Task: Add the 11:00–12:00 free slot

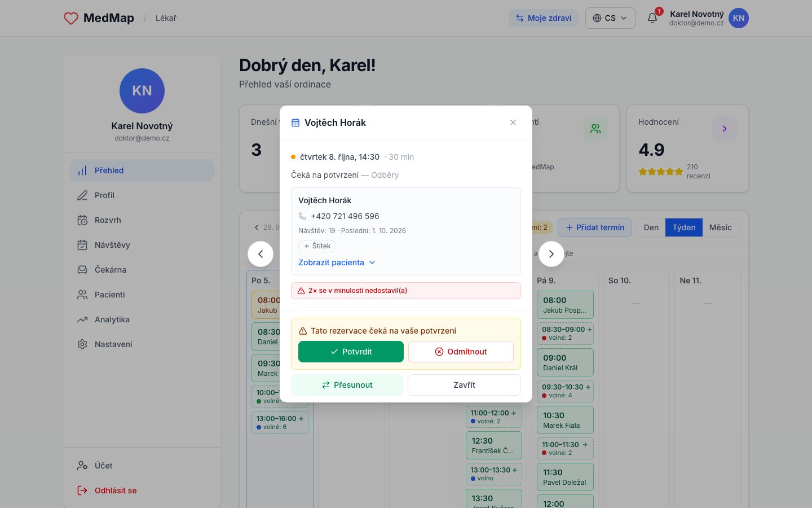Action: tap(514, 413)
